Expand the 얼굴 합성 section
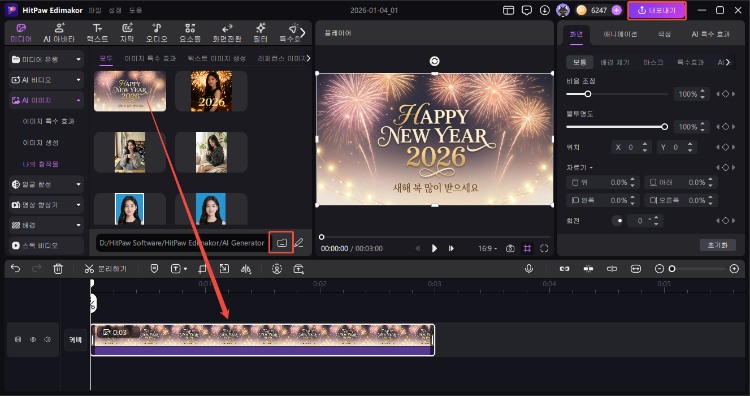 (46, 184)
